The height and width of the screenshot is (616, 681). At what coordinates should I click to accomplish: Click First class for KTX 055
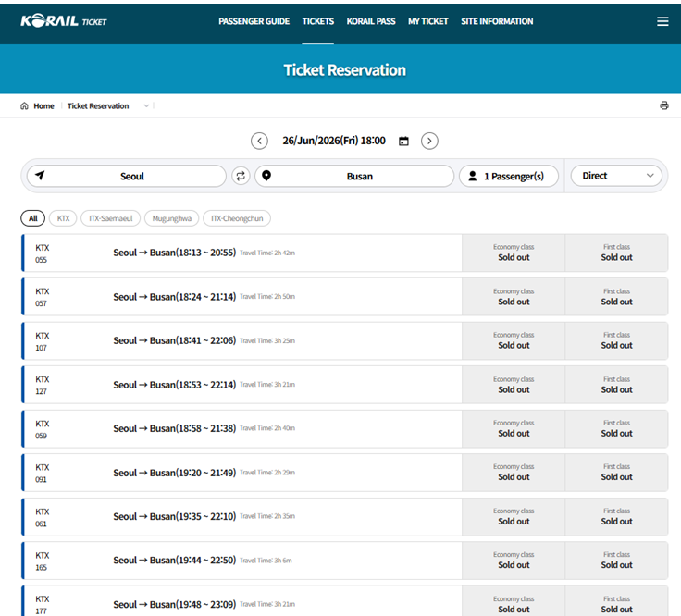[616, 253]
